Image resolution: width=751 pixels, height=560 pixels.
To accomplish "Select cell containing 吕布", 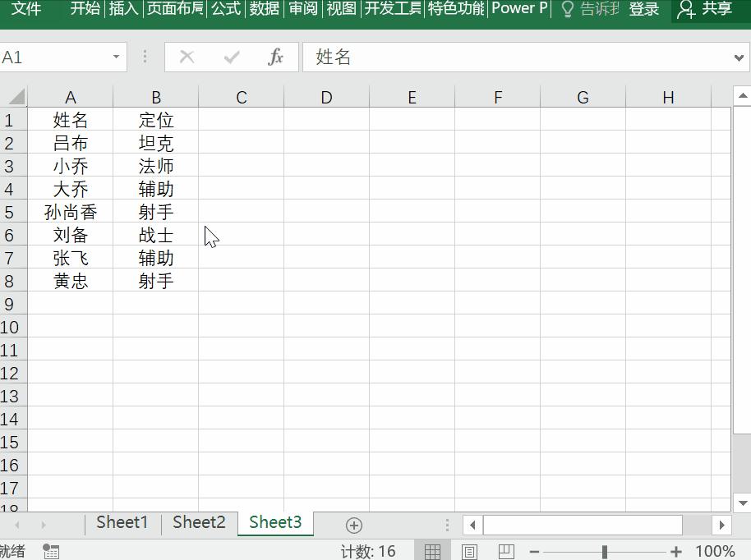I will (71, 143).
